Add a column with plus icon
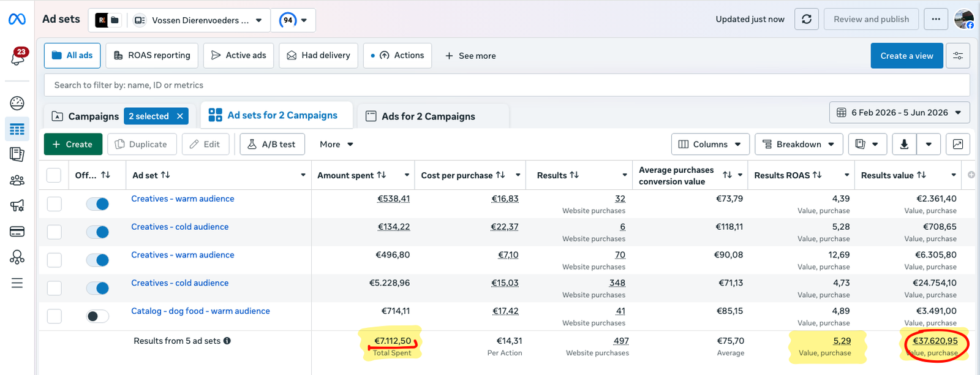The height and width of the screenshot is (375, 980). point(971,175)
